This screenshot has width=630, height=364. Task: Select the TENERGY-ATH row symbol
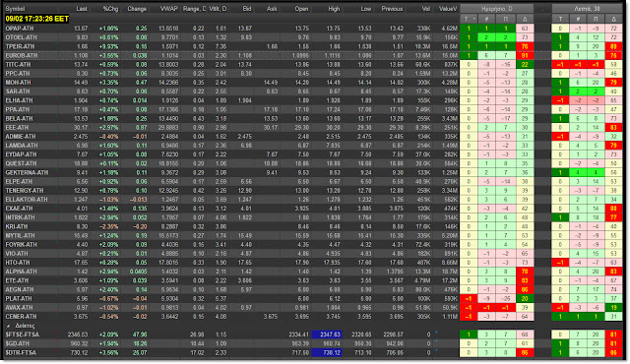(x=24, y=190)
